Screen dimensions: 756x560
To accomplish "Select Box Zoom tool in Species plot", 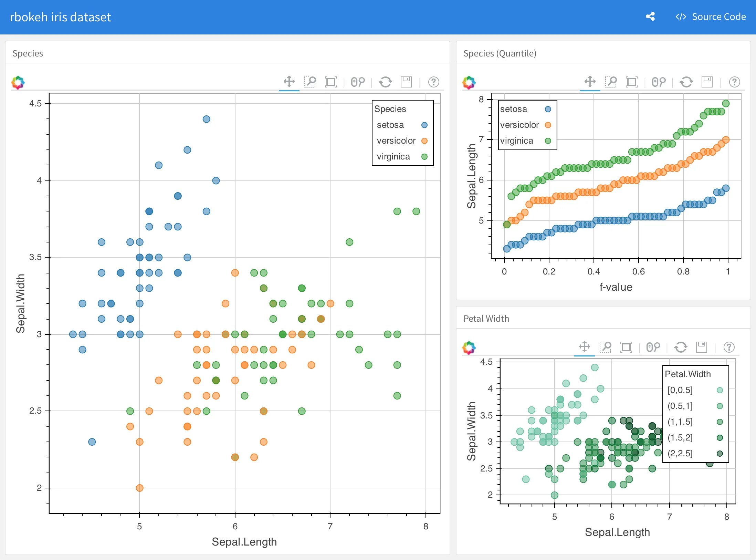I will 310,82.
